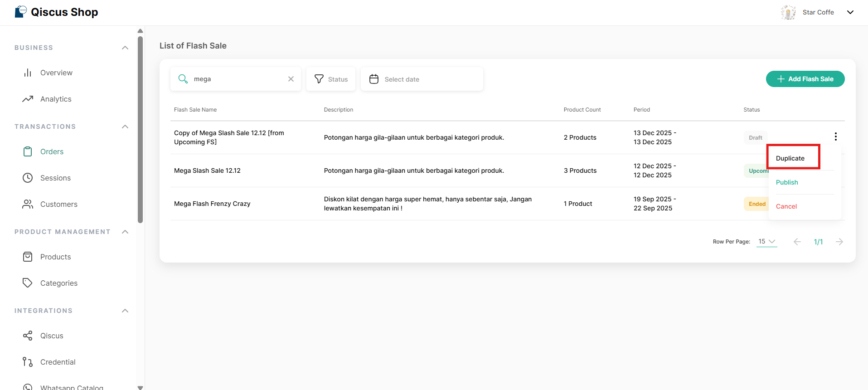Screen dimensions: 868x390
Task: Collapse the Product Management section
Action: point(125,232)
